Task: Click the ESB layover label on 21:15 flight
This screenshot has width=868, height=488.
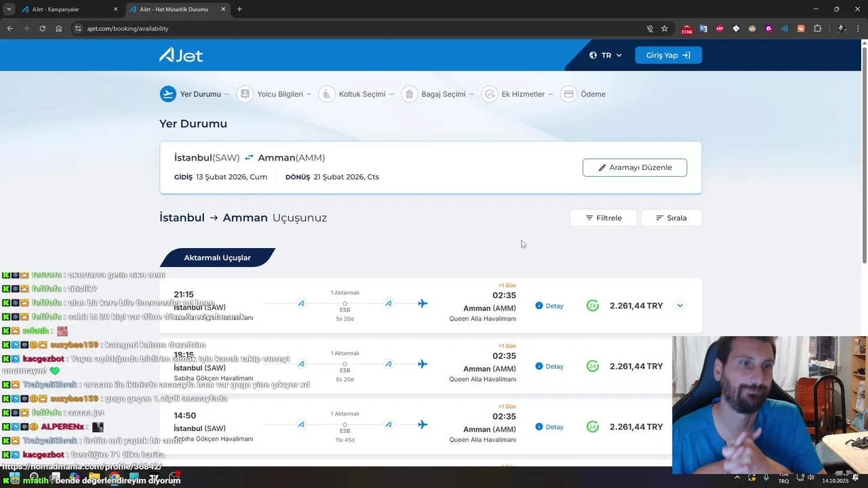Action: point(344,310)
